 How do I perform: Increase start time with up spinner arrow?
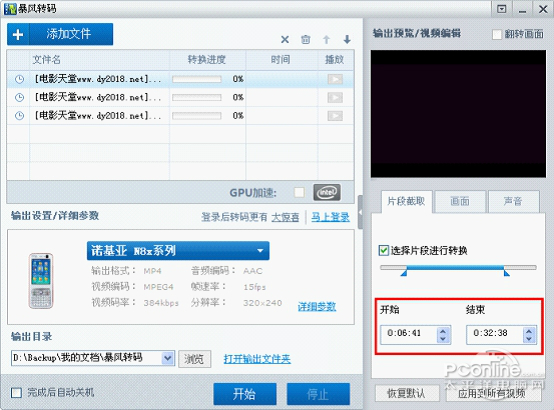click(443, 331)
